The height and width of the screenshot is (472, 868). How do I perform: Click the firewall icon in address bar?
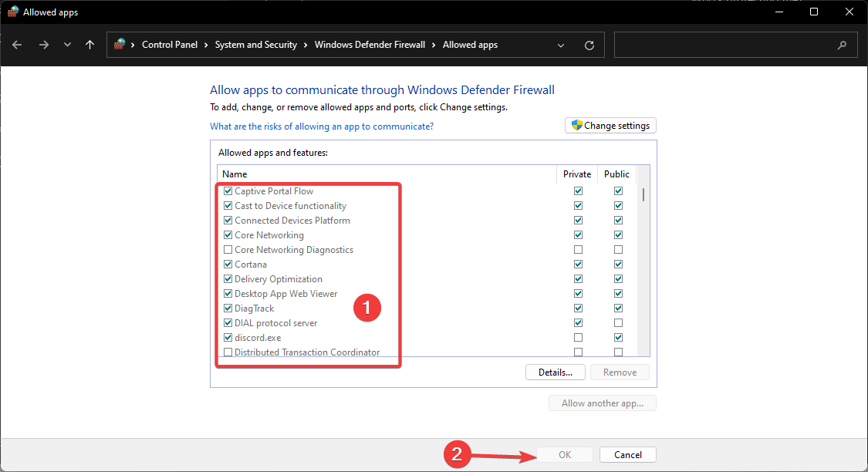tap(120, 45)
